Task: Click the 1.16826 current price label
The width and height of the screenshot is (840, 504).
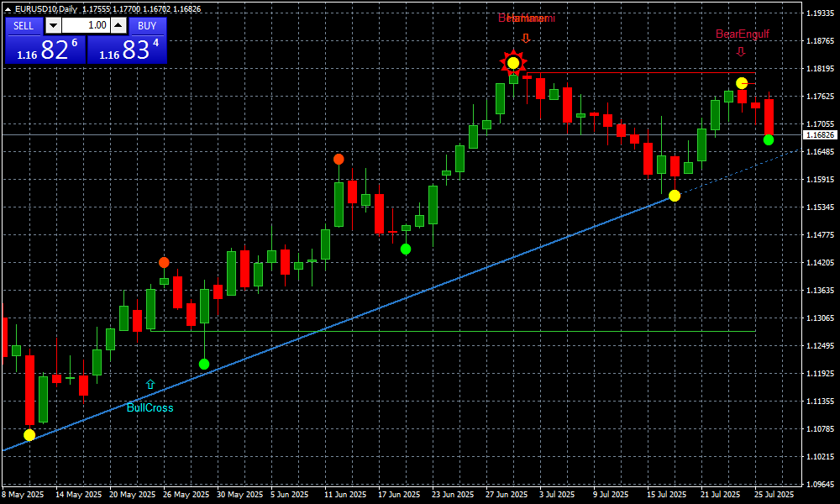Action: point(820,134)
